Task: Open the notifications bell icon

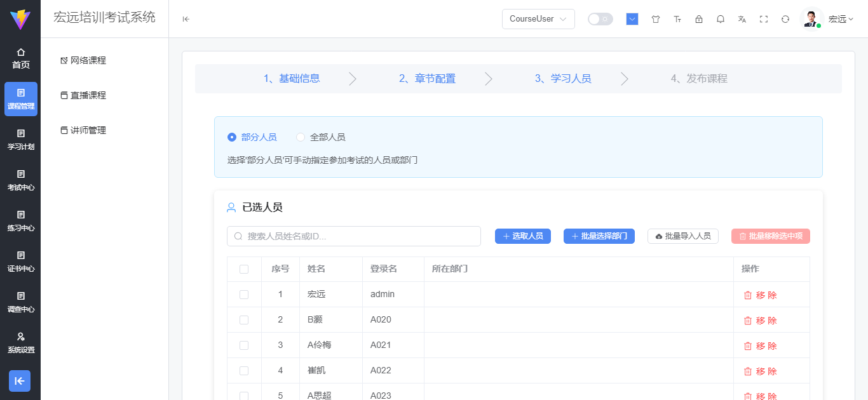Action: 720,19
